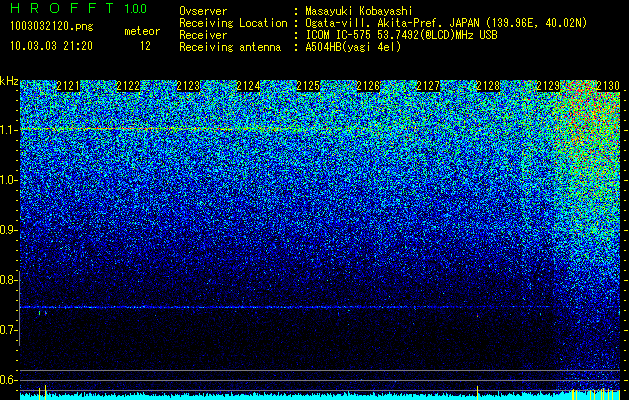Screen dimensions: 629x400
Task: Click the 2124 time marker
Action: [x=248, y=86]
